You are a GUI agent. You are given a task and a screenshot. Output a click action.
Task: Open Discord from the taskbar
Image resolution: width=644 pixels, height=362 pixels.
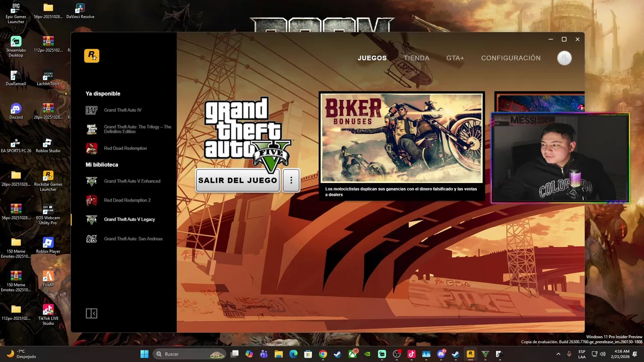pos(441,354)
